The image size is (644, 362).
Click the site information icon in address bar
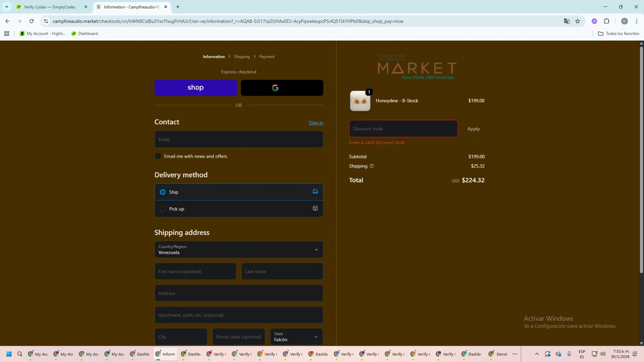click(x=46, y=21)
